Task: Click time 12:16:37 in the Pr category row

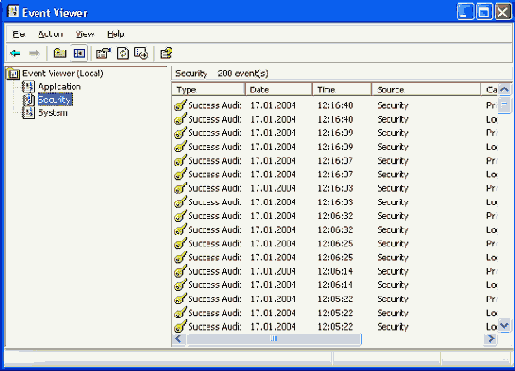Action: [x=335, y=161]
